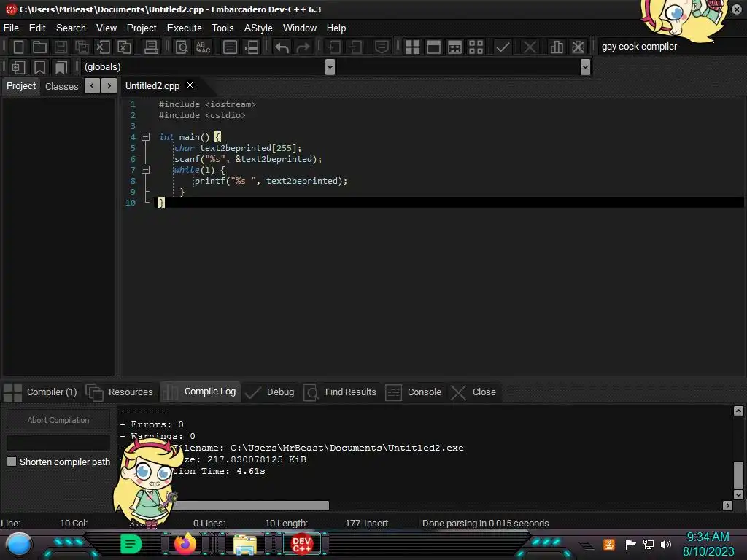Open the Tools menu
The width and height of the screenshot is (747, 560).
click(x=222, y=28)
